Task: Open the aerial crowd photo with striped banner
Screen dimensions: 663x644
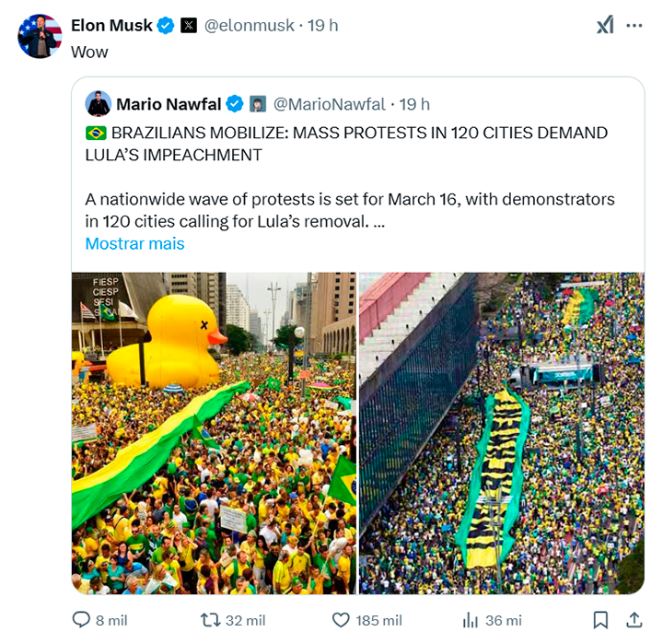Action: click(502, 433)
